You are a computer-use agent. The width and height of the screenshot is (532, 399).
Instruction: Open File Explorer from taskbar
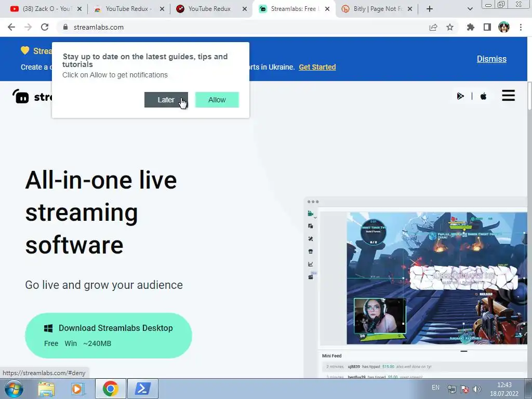tap(46, 389)
